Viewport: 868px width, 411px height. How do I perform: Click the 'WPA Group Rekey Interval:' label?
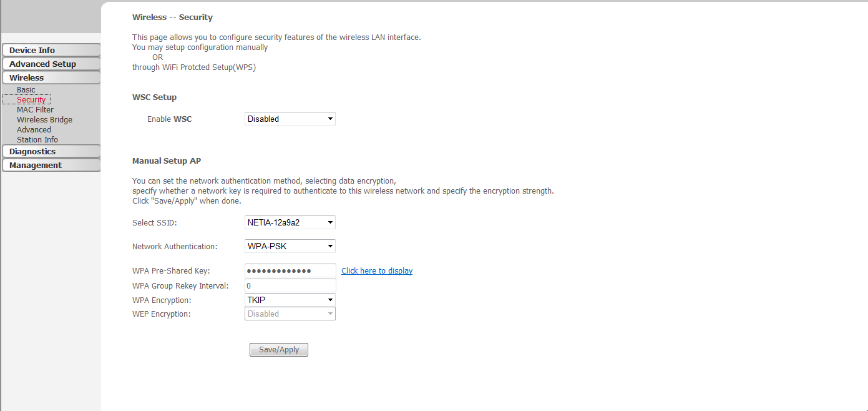point(180,286)
